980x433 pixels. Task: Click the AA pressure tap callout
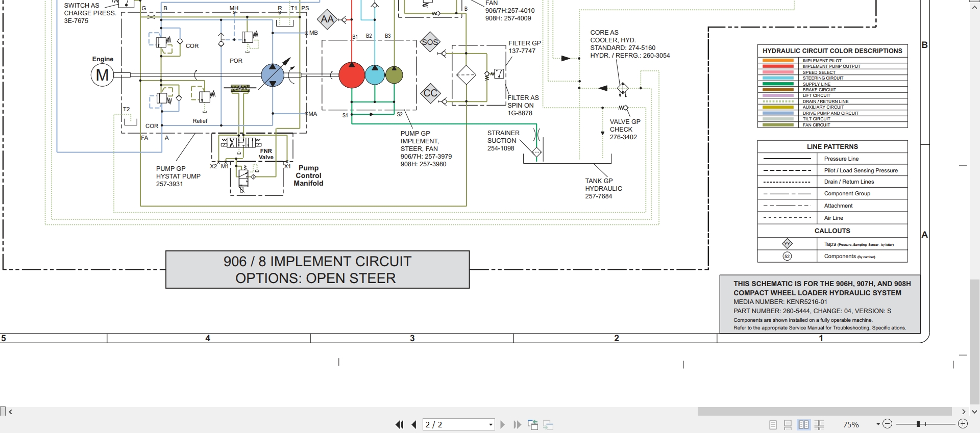click(327, 20)
